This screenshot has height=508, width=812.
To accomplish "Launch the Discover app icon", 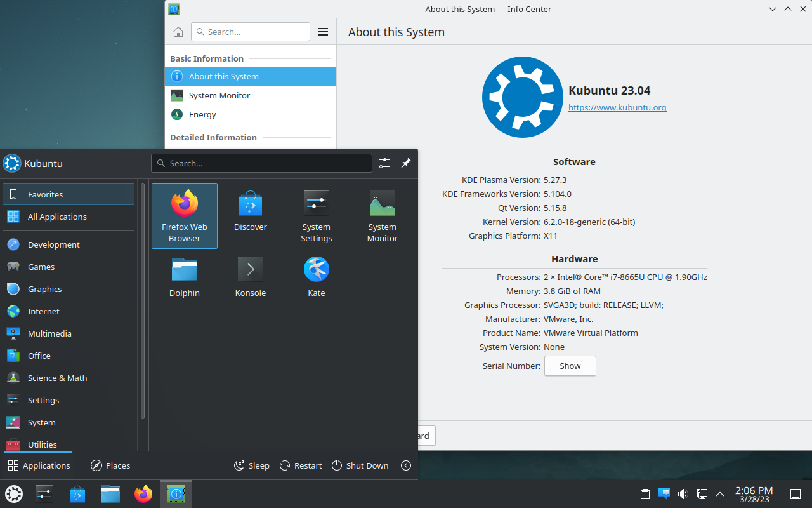I will coord(250,215).
